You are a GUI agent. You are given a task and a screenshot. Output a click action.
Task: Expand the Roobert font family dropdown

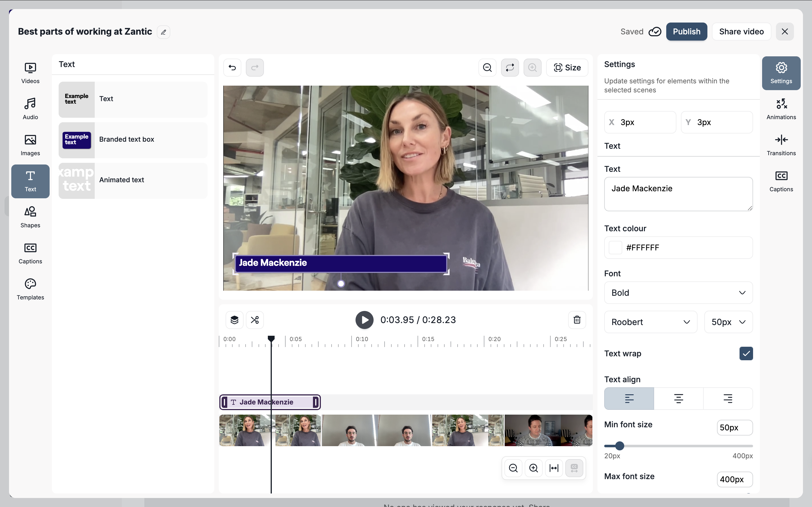point(650,322)
